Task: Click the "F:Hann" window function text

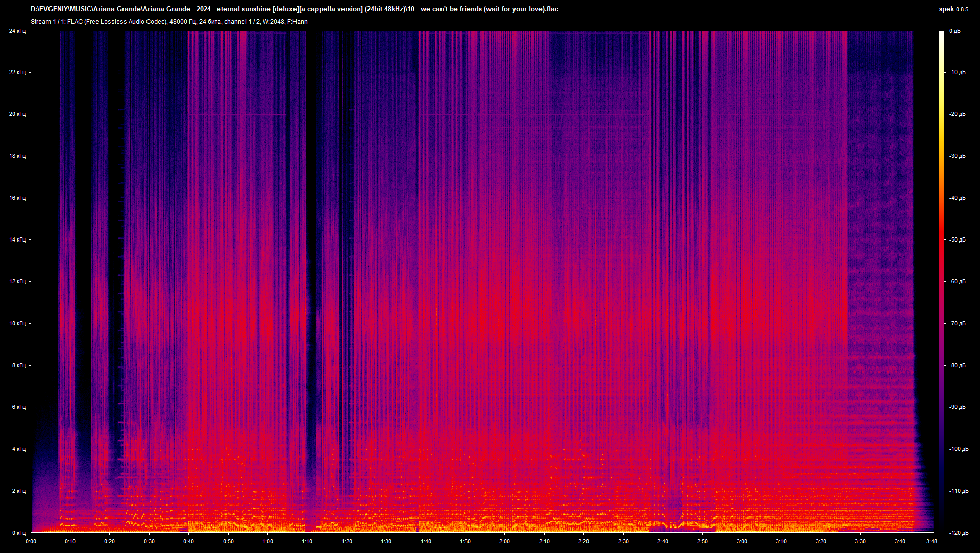Action: tap(298, 22)
